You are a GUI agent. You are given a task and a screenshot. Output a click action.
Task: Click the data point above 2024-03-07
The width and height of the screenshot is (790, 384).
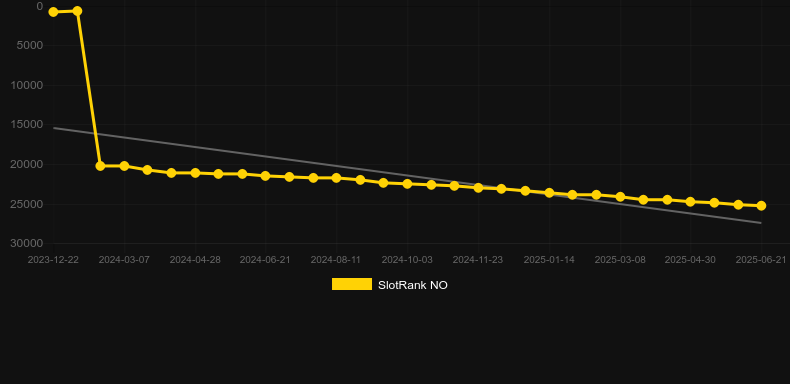124,166
